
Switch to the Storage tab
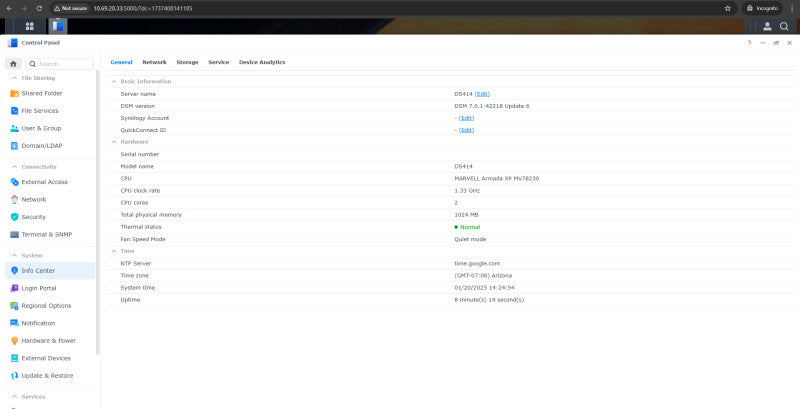[x=187, y=62]
